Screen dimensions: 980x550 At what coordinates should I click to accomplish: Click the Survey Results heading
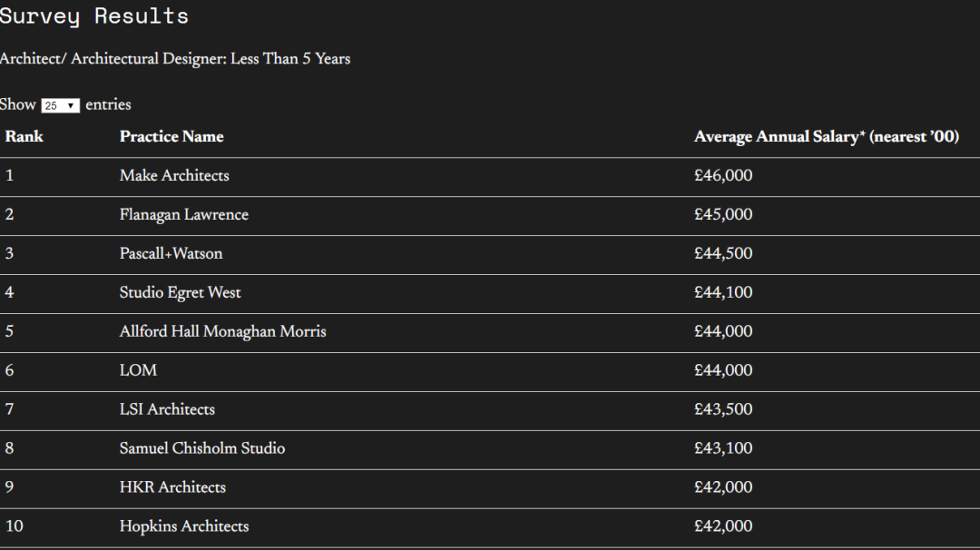94,16
